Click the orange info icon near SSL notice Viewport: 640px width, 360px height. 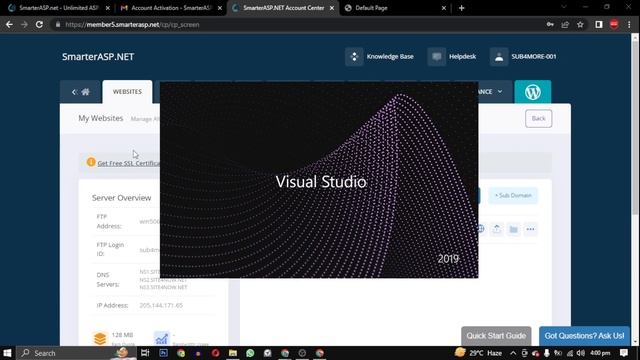(x=91, y=162)
